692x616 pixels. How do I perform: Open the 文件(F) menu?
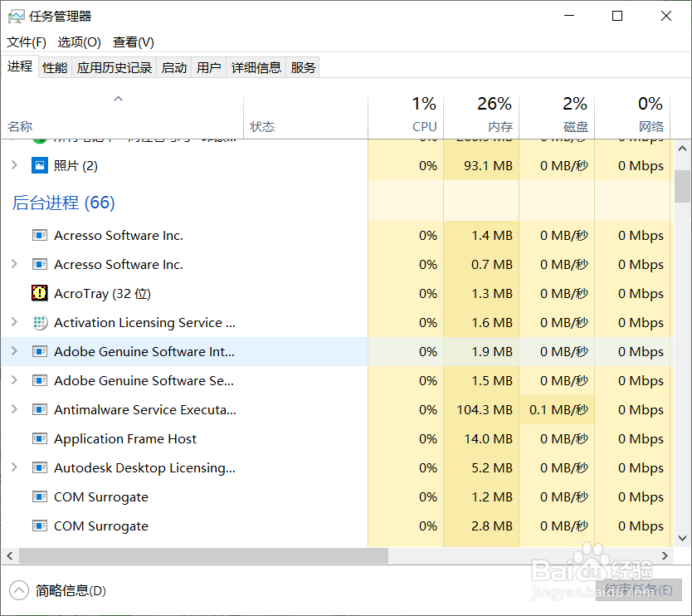[27, 42]
